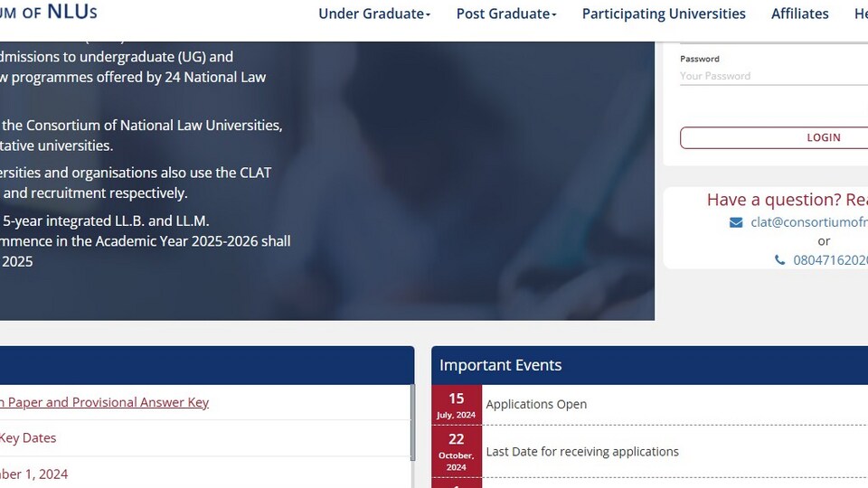Select the 15 July 2024 date badge

[x=456, y=405]
